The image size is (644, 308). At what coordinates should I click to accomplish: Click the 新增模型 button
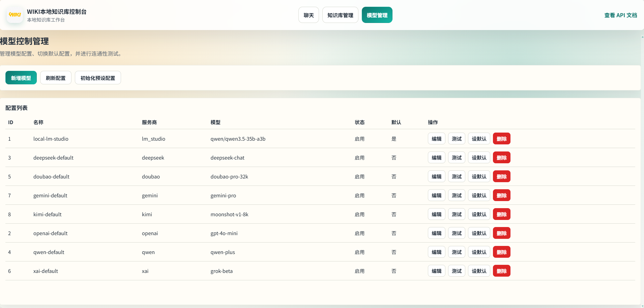[21, 78]
